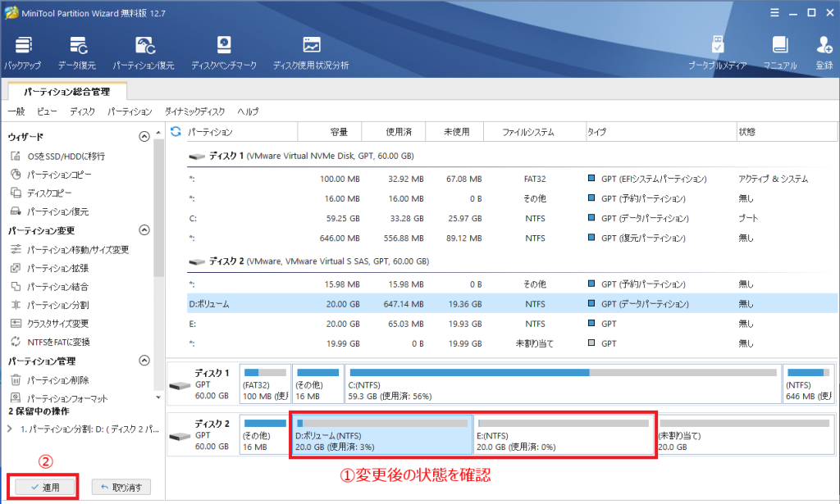The height and width of the screenshot is (504, 840).
Task: Select D:ボリューム block in disk map
Action: tap(382, 434)
